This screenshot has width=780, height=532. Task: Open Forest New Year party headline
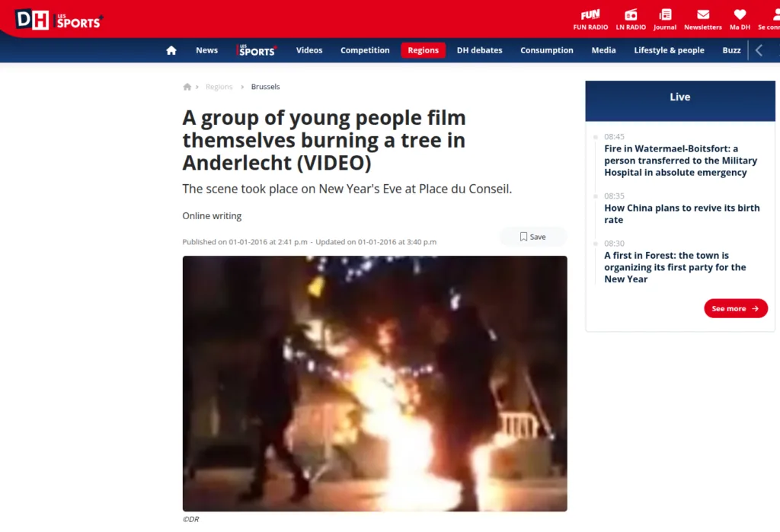[675, 267]
